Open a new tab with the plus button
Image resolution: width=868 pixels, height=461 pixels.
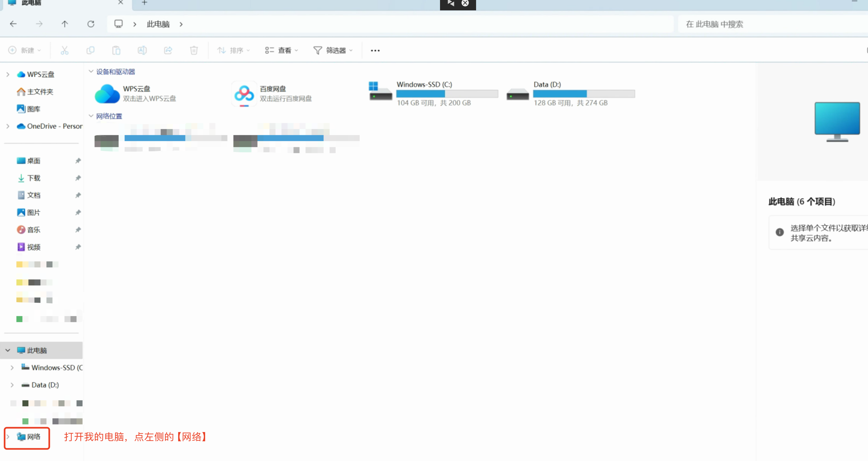tap(144, 3)
